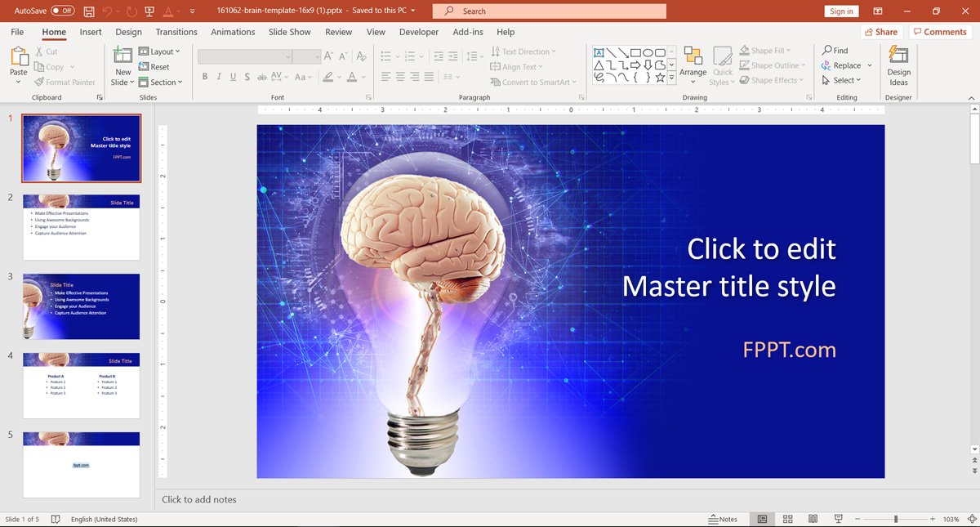Toggle Bold formatting button
The image size is (980, 527).
click(x=205, y=77)
